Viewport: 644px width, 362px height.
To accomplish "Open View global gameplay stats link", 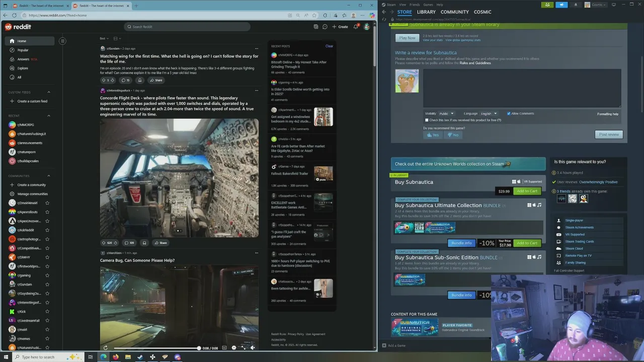I will [x=463, y=40].
